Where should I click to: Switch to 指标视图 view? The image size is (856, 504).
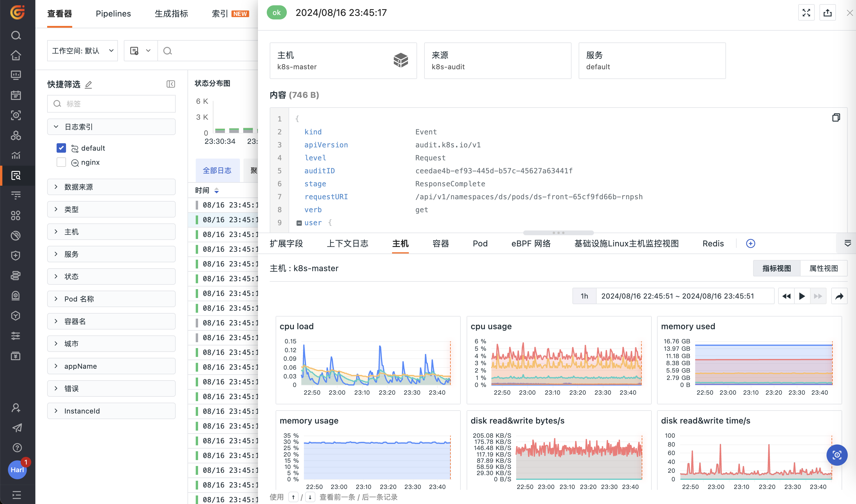(x=776, y=268)
